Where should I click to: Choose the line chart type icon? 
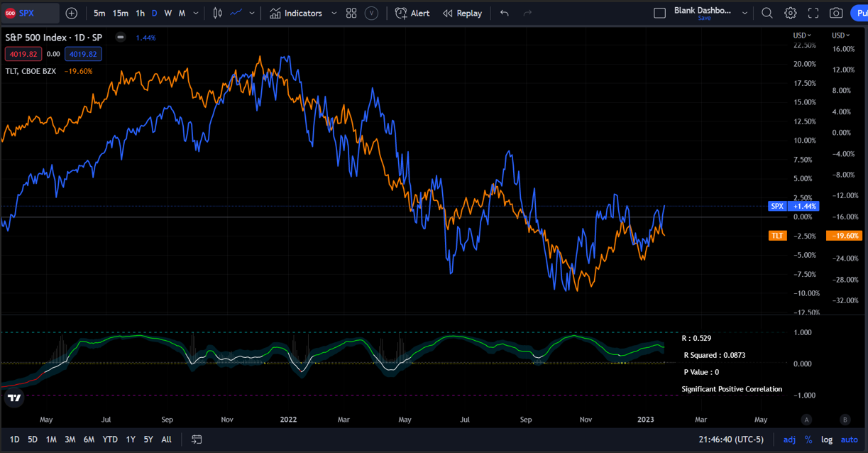coord(236,13)
